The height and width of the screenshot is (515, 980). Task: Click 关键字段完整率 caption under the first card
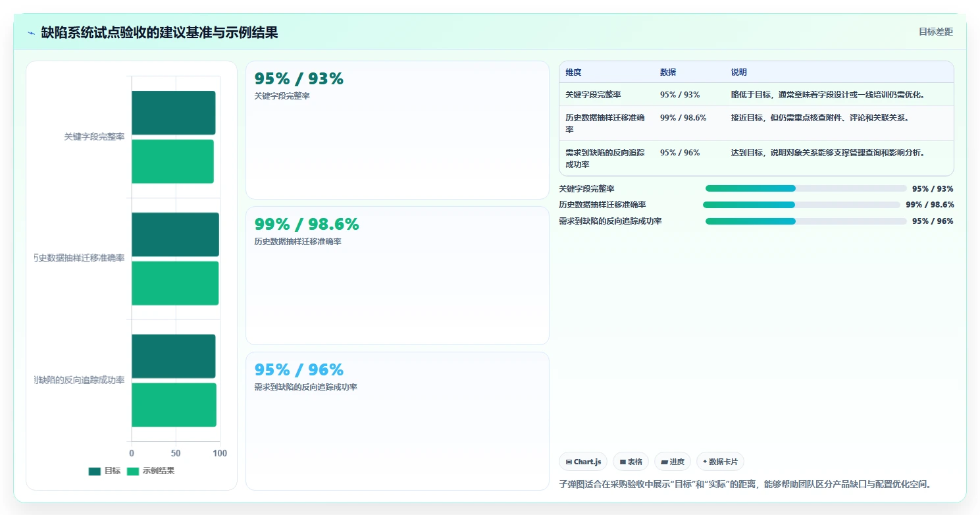pyautogui.click(x=282, y=96)
